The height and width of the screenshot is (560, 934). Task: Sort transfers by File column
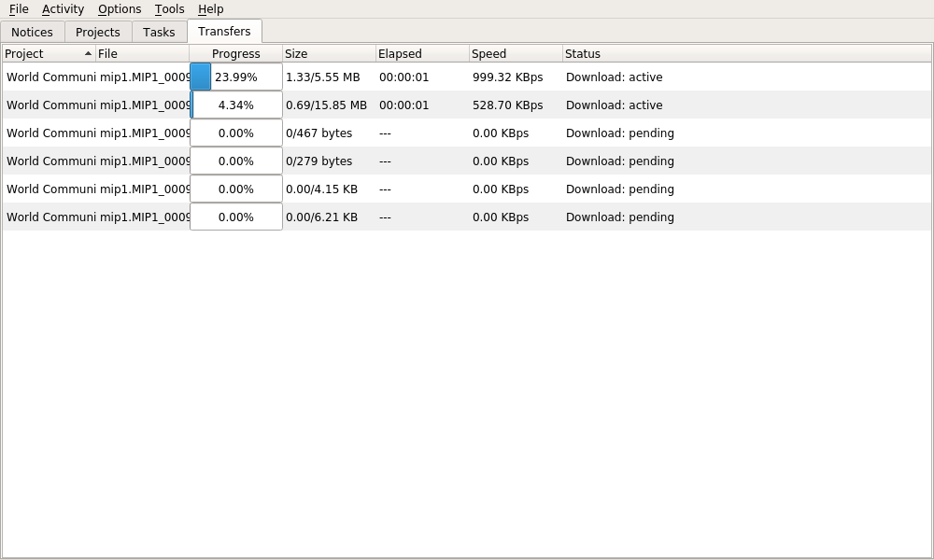click(x=140, y=54)
